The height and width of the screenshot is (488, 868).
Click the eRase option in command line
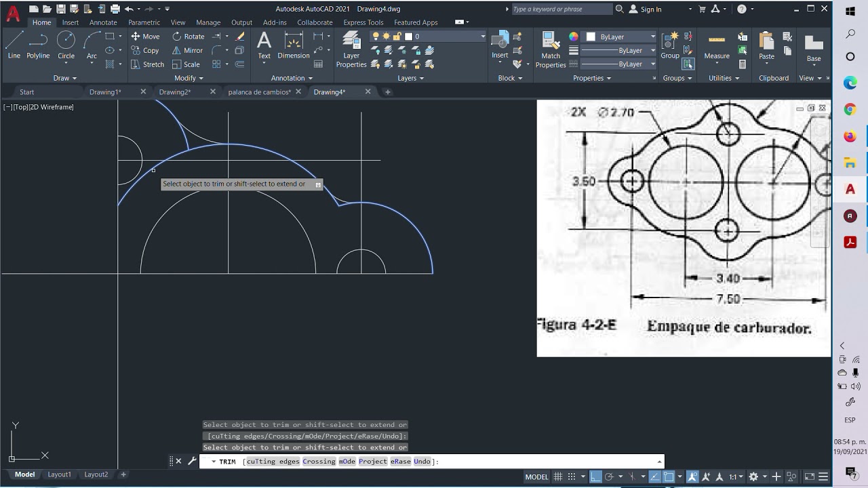400,461
